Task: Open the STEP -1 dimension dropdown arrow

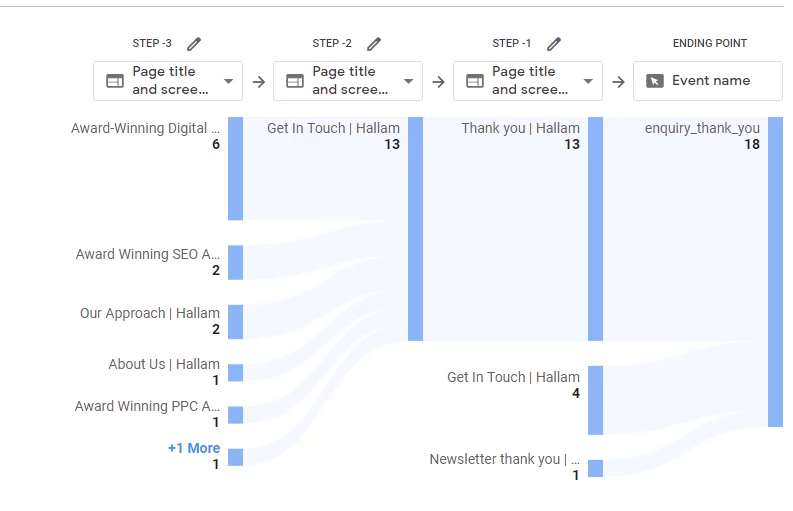Action: tap(589, 81)
